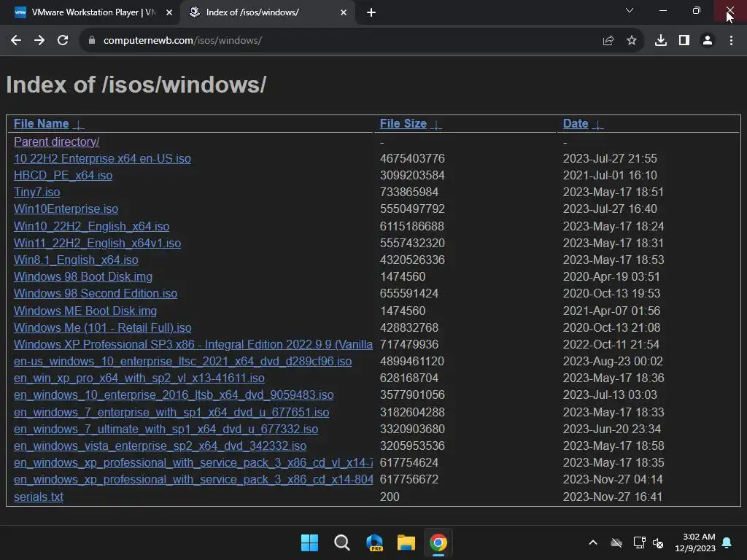Sort the listing by File Size
Screen dimensions: 747x560
tap(403, 124)
